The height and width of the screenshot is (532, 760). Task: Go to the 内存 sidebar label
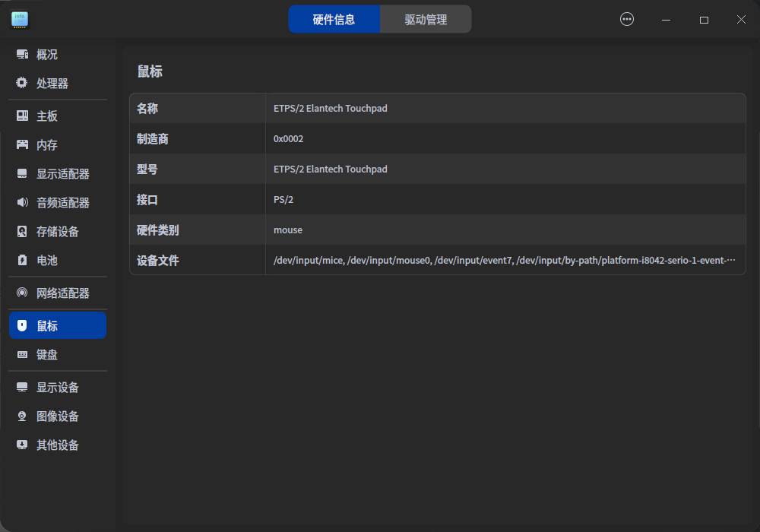coord(47,145)
